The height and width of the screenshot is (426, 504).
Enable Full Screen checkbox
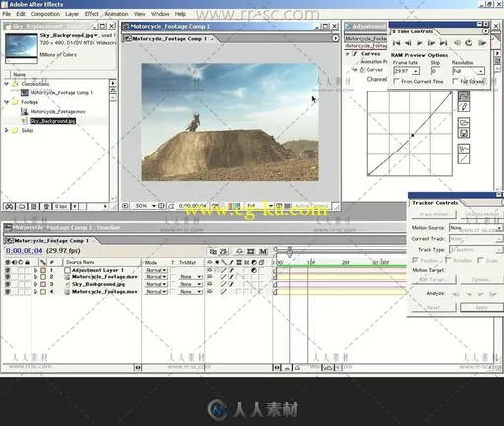[455, 81]
